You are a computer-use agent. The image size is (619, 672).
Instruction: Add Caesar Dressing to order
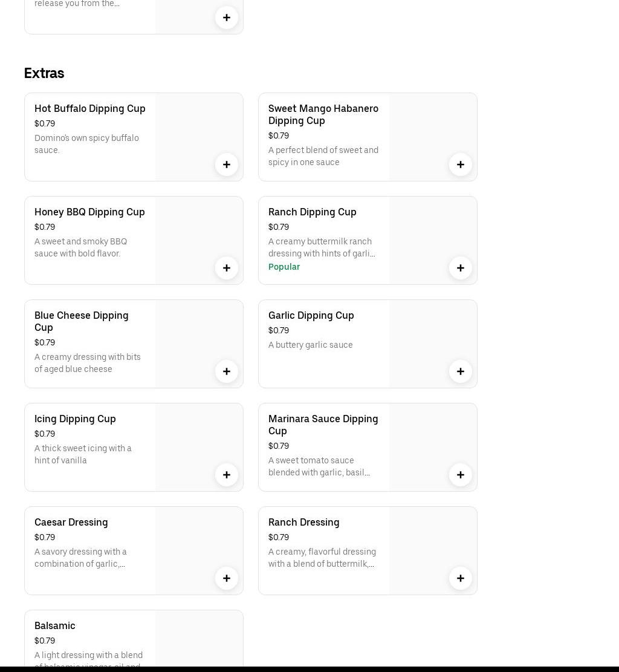point(227,578)
